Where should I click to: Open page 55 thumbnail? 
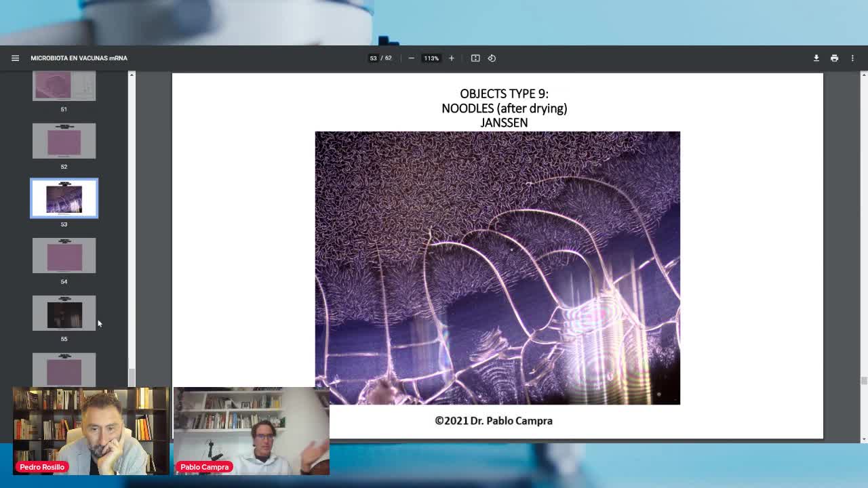pyautogui.click(x=64, y=313)
